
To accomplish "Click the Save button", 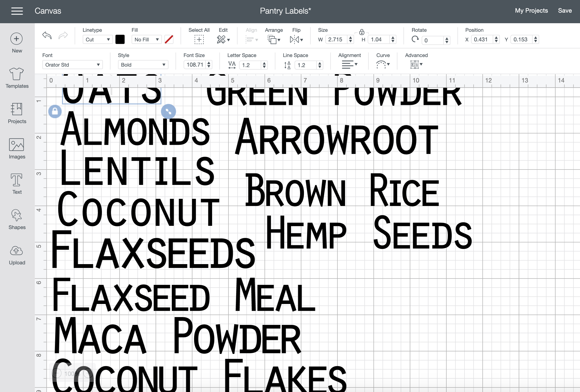I will click(x=565, y=11).
